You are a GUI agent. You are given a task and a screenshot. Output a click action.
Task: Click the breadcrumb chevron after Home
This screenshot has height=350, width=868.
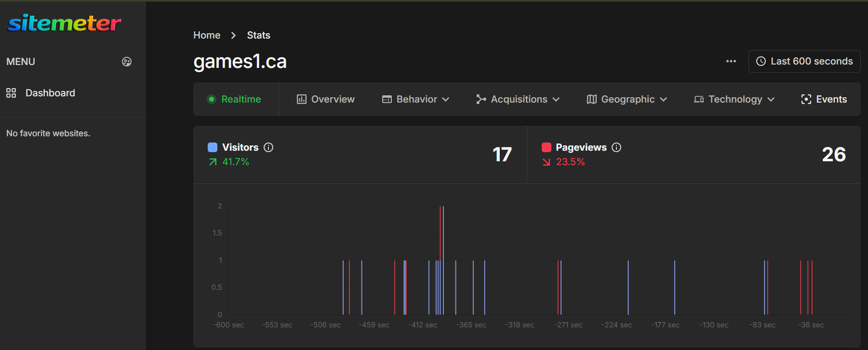pos(234,35)
